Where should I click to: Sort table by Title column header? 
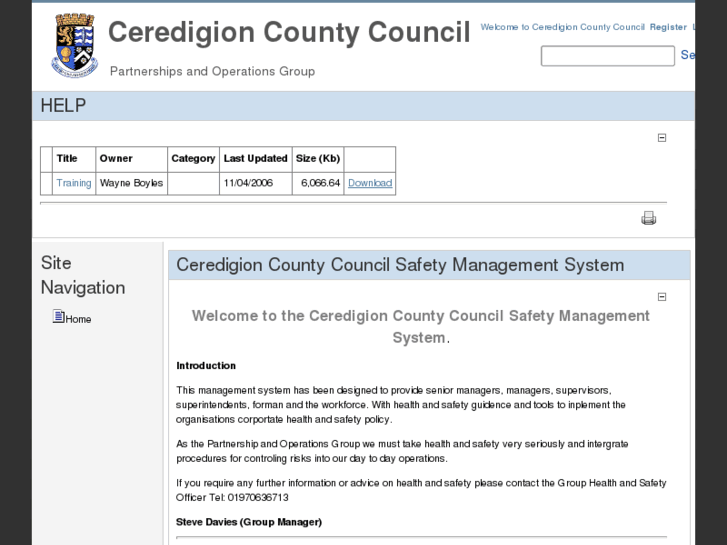67,158
